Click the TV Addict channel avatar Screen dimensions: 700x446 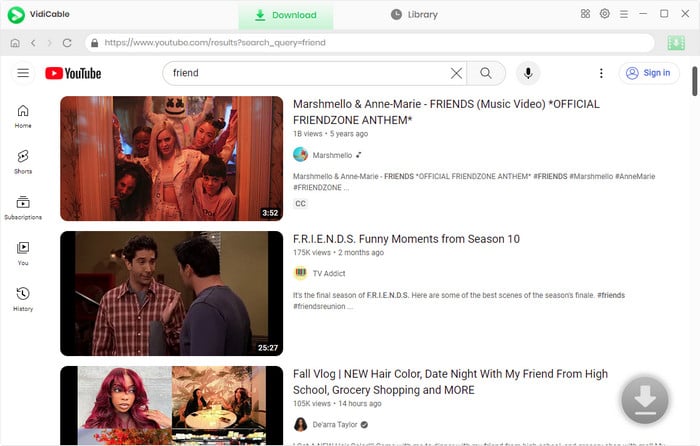click(300, 273)
